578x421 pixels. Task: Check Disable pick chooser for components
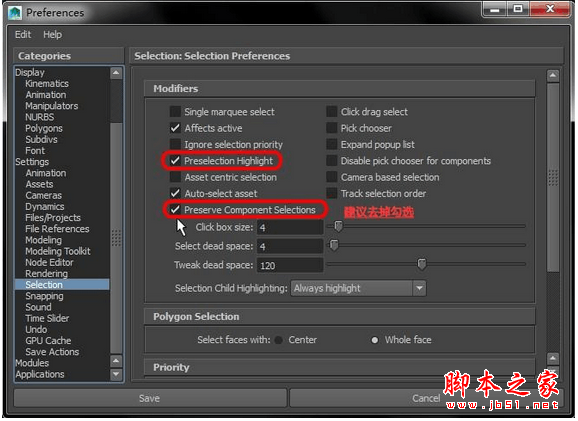click(x=332, y=161)
